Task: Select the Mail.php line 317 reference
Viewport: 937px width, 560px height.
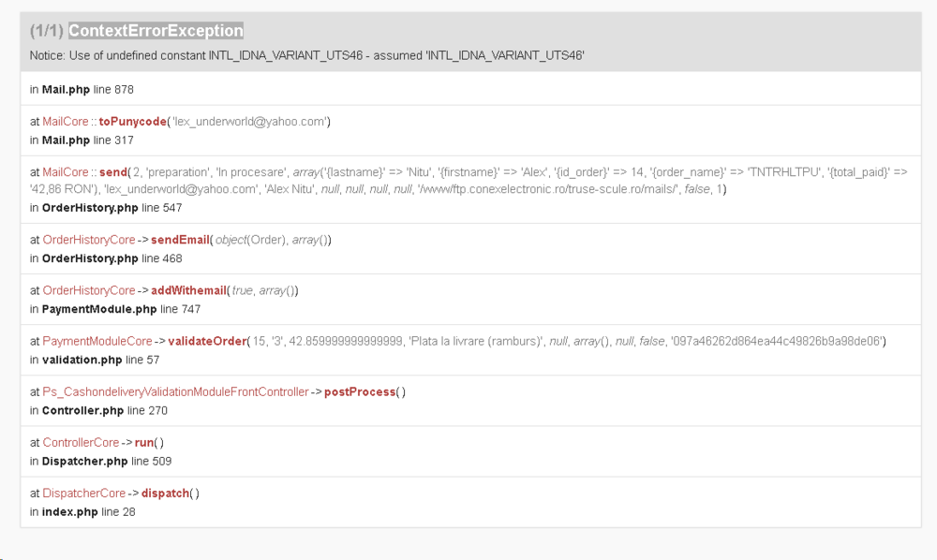Action: click(82, 140)
